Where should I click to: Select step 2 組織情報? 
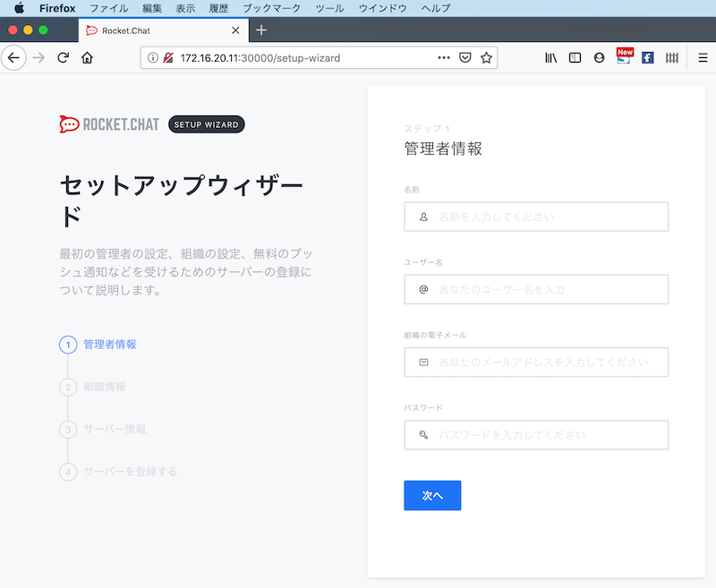coord(93,388)
